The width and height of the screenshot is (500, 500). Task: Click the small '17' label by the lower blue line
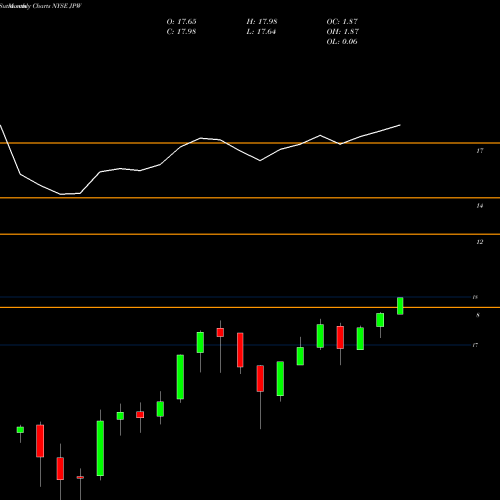coord(475,345)
